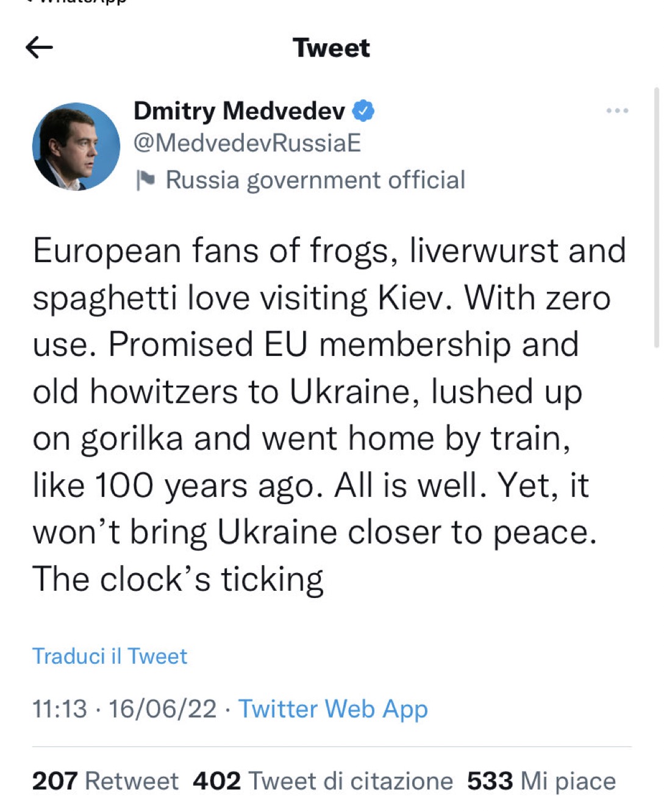Image resolution: width=664 pixels, height=812 pixels.
Task: Tap the 11:13 timestamp
Action: [x=59, y=709]
